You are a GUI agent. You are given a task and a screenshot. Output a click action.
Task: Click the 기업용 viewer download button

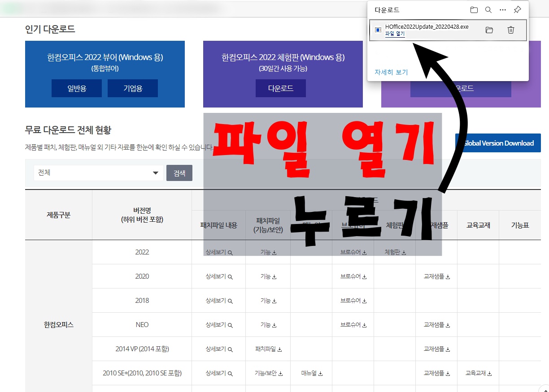[133, 88]
